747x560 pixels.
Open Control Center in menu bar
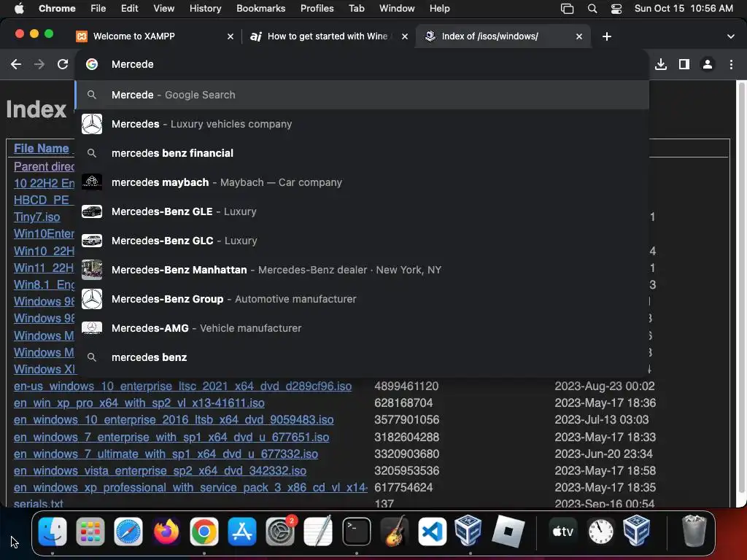pyautogui.click(x=616, y=9)
